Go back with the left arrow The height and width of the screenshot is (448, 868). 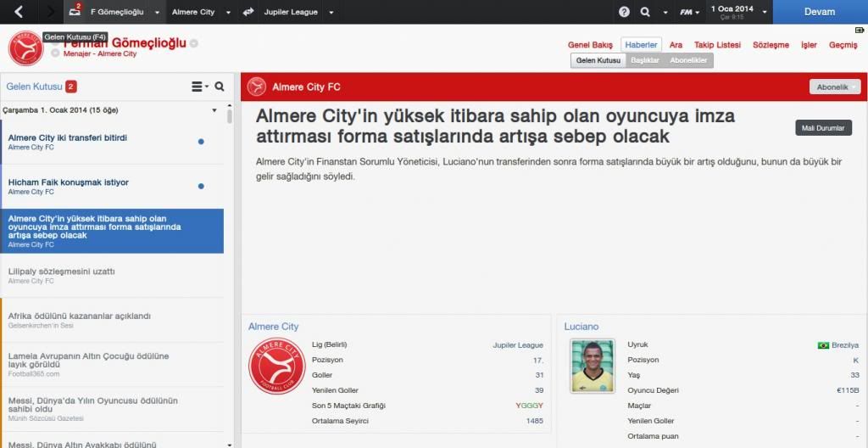19,12
